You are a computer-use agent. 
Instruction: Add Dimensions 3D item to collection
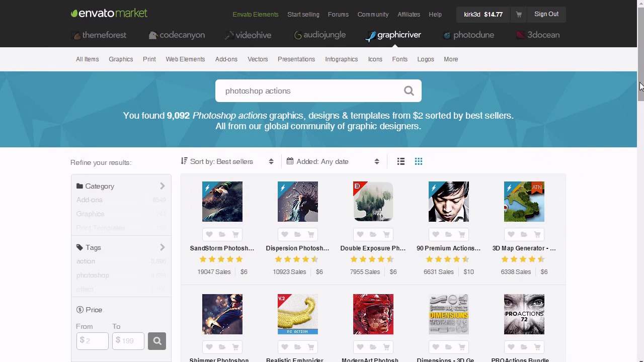[x=448, y=347]
